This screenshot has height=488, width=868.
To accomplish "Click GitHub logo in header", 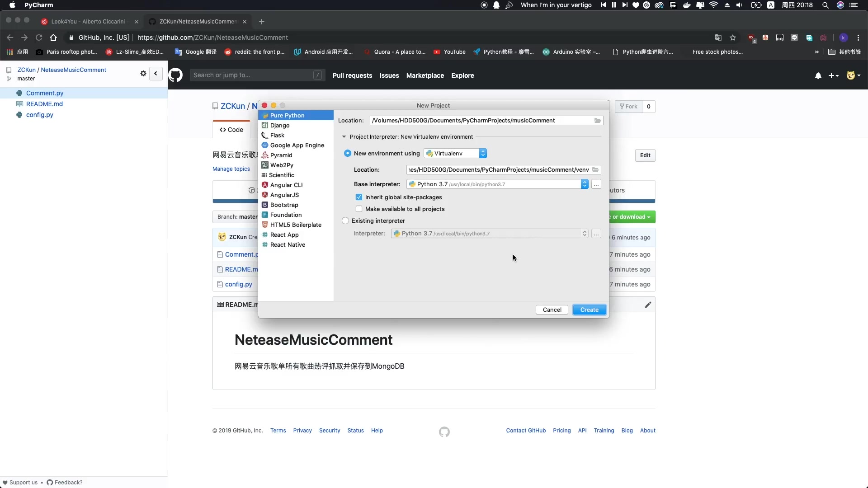I will tap(176, 75).
